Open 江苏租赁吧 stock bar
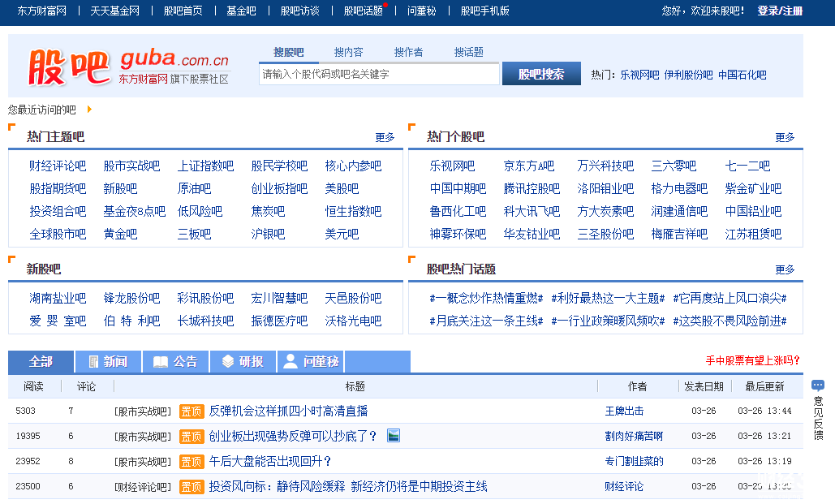Image resolution: width=835 pixels, height=504 pixels. pyautogui.click(x=754, y=234)
